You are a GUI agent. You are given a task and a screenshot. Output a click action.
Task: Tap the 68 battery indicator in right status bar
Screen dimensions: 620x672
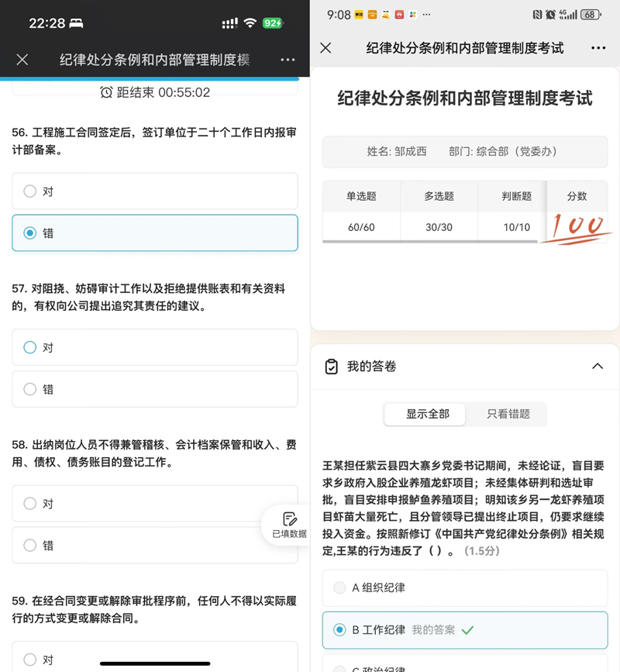tap(591, 15)
